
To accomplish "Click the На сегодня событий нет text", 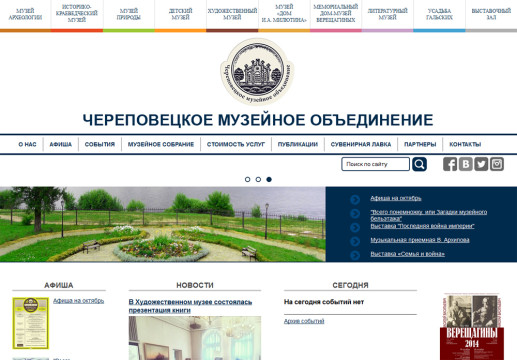I will coord(324,302).
